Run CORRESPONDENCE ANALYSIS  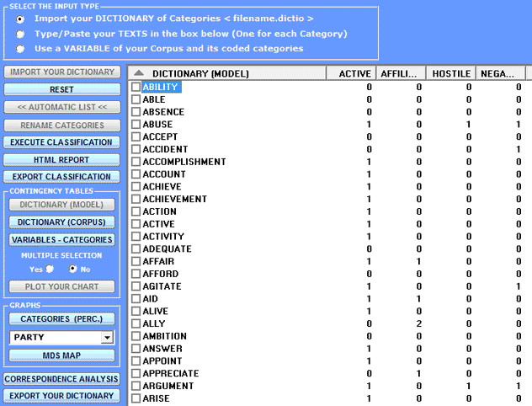(x=61, y=379)
